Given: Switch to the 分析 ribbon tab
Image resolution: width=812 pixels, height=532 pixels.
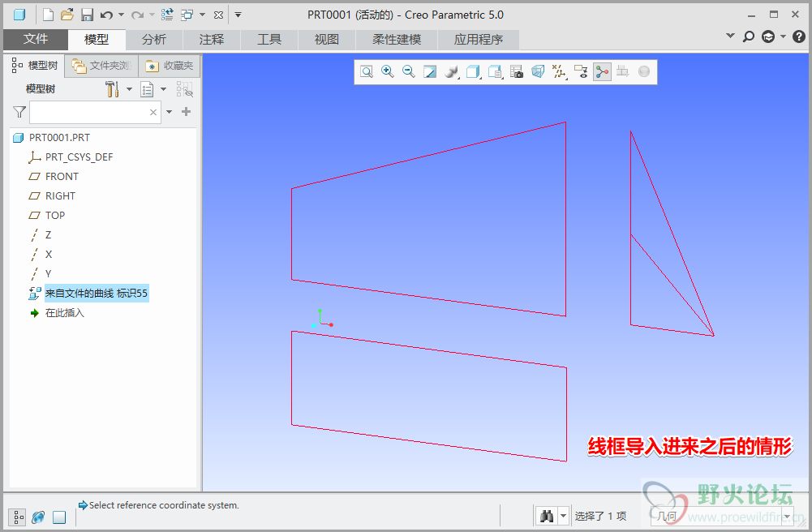Looking at the screenshot, I should click(x=154, y=40).
